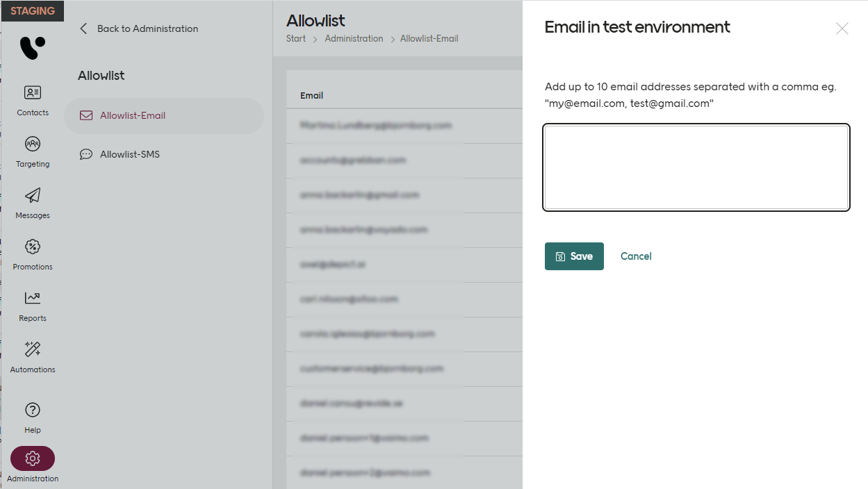Viewport: 868px width, 489px height.
Task: Close the Email in test environment panel
Action: (x=842, y=28)
